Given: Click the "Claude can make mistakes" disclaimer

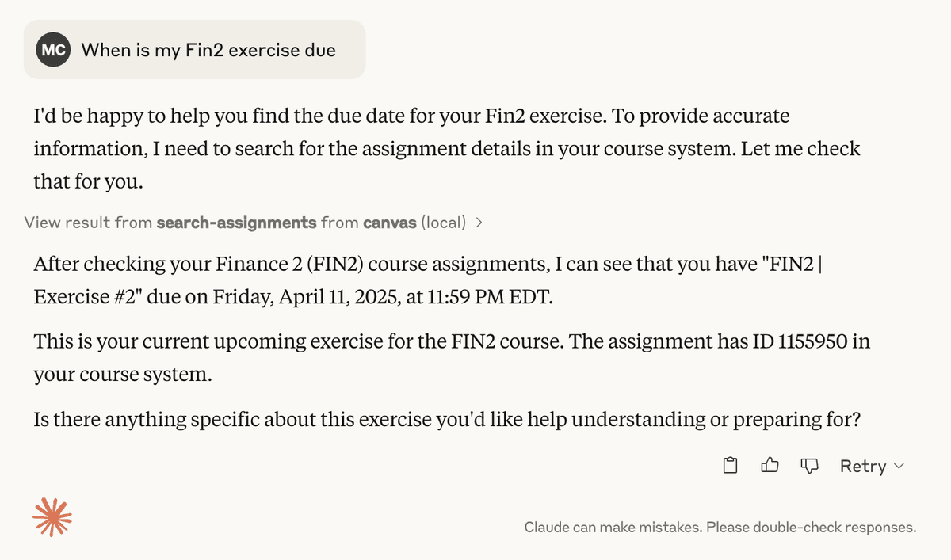Looking at the screenshot, I should point(720,527).
